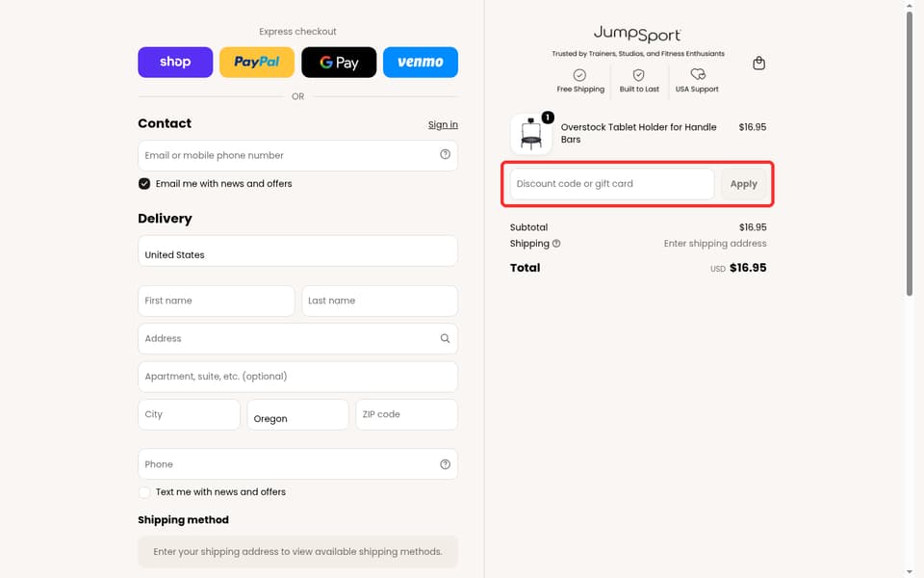Pay with Shop Pay express button

pyautogui.click(x=175, y=62)
